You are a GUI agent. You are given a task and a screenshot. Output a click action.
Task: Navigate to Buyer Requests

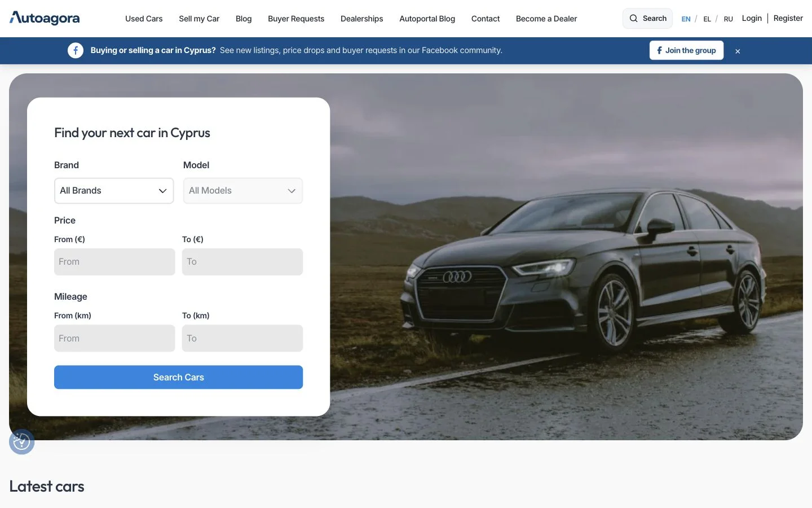click(296, 19)
